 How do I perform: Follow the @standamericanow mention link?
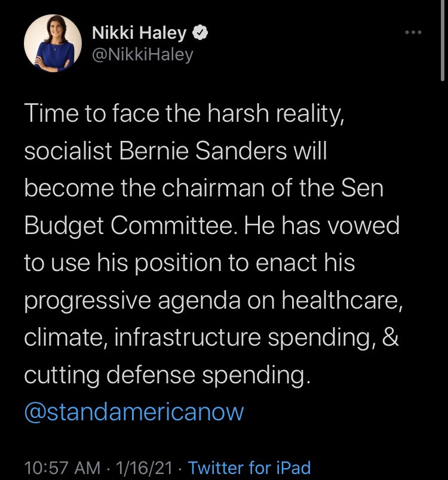(x=134, y=413)
